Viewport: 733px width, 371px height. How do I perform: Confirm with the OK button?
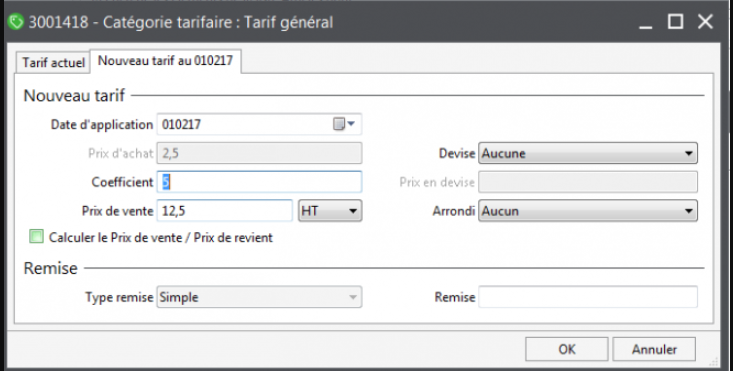pos(567,349)
